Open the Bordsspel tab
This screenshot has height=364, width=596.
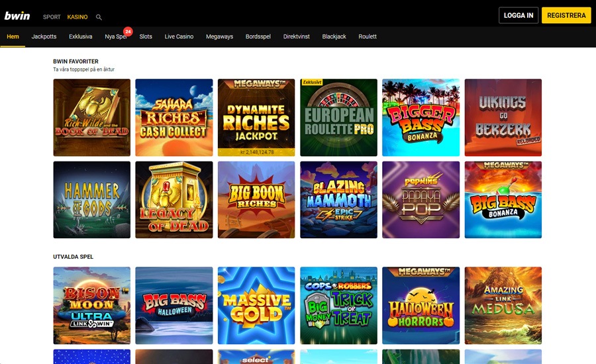[258, 36]
